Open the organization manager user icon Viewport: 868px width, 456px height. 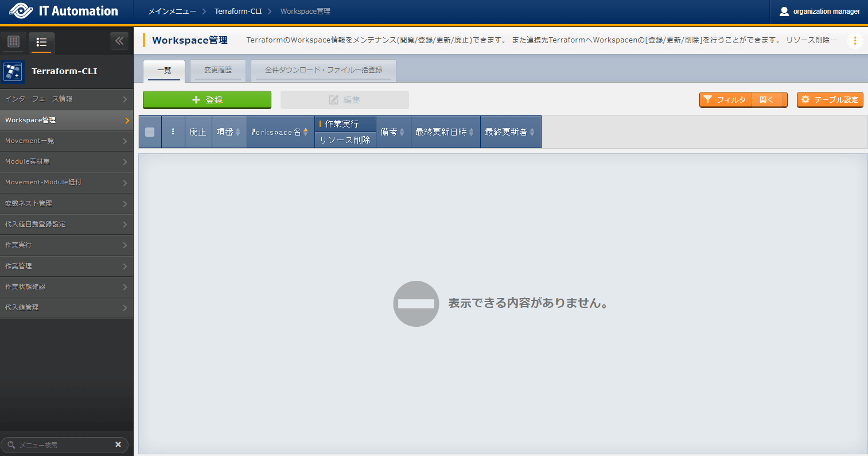784,11
